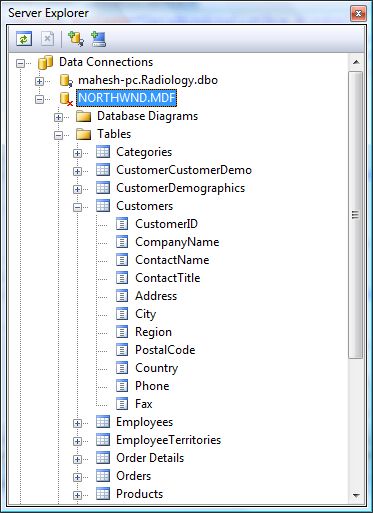Click the ContactName column icon
The height and width of the screenshot is (513, 373).
coord(122,260)
